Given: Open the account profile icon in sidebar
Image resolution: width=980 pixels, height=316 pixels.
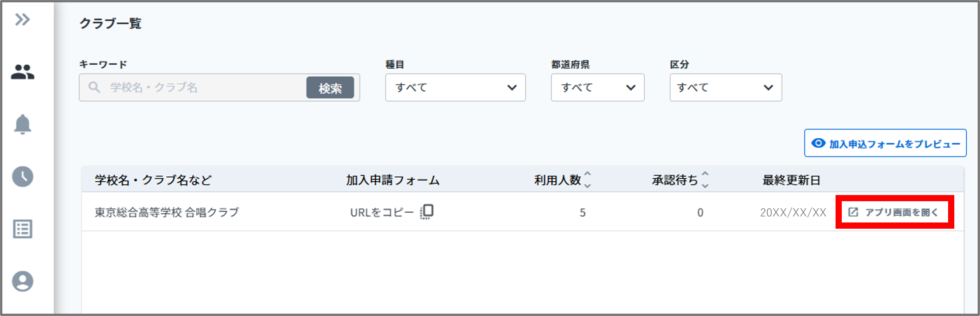Looking at the screenshot, I should click(x=23, y=281).
